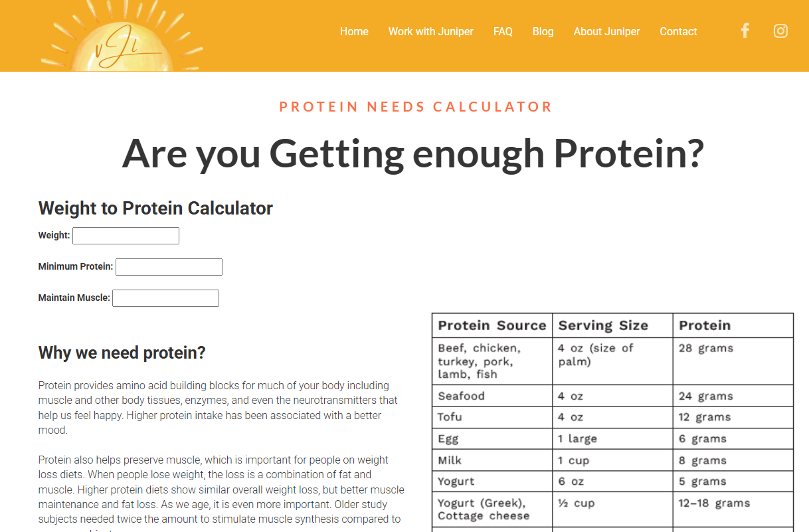Click the Protein Source table header
Screen dimensions: 809x532
click(x=492, y=325)
